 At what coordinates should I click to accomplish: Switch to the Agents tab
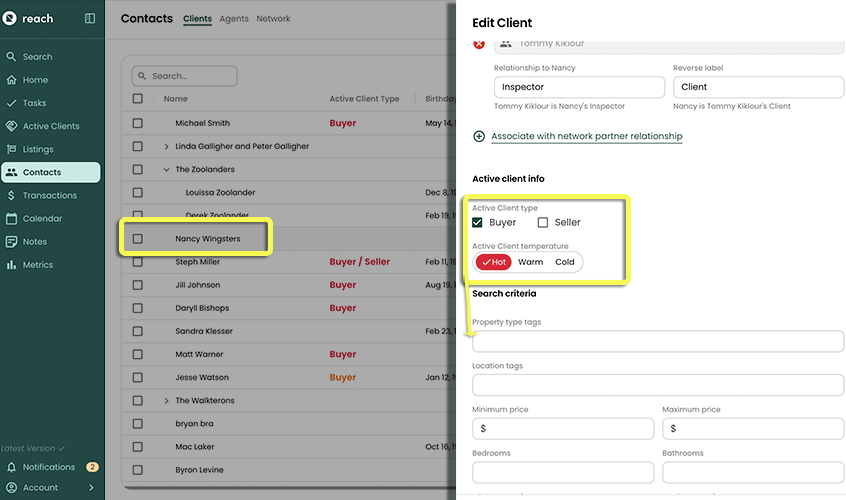[x=234, y=19]
